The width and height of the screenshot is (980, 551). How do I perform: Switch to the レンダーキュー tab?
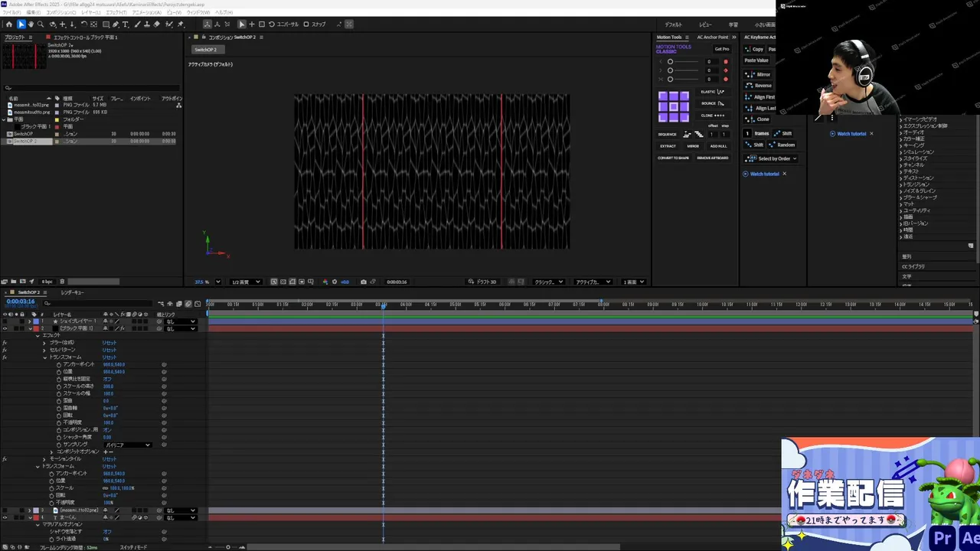point(73,292)
